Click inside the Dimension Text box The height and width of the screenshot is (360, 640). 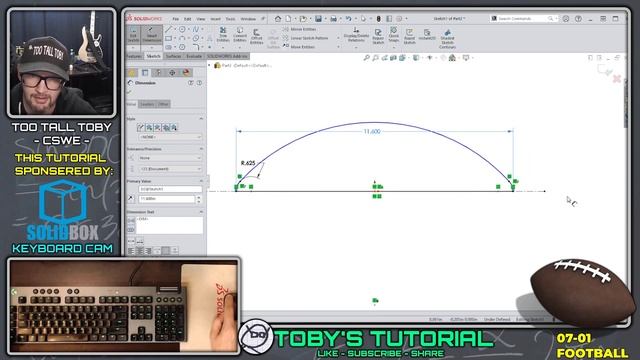170,225
